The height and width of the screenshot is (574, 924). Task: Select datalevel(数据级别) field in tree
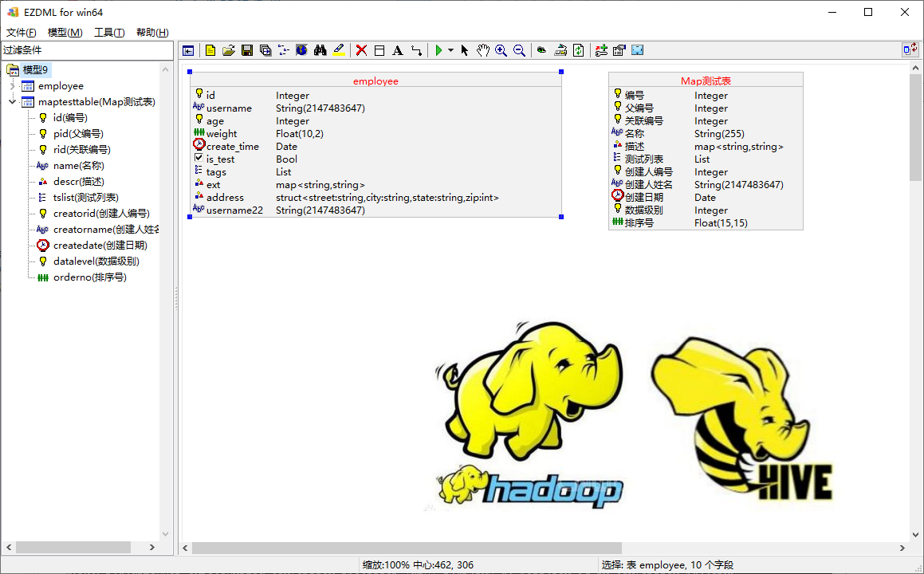96,261
